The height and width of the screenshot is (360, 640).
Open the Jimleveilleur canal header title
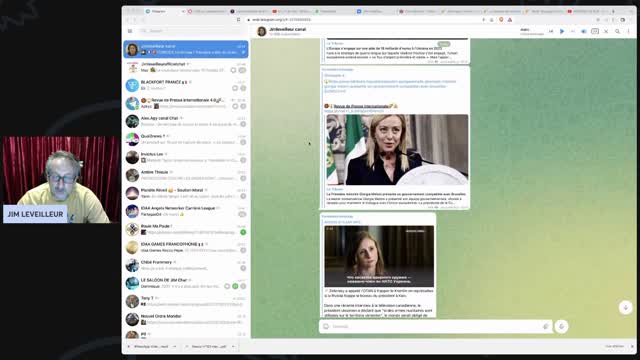click(287, 29)
